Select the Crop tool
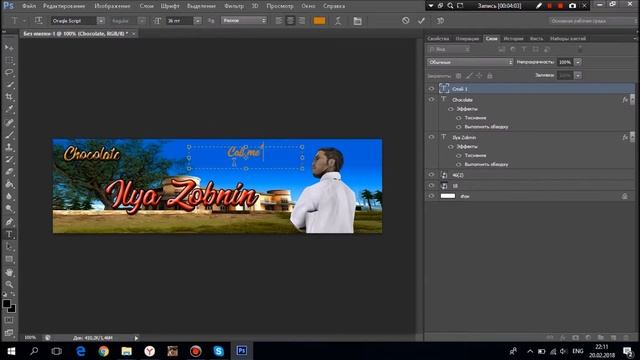 click(9, 97)
